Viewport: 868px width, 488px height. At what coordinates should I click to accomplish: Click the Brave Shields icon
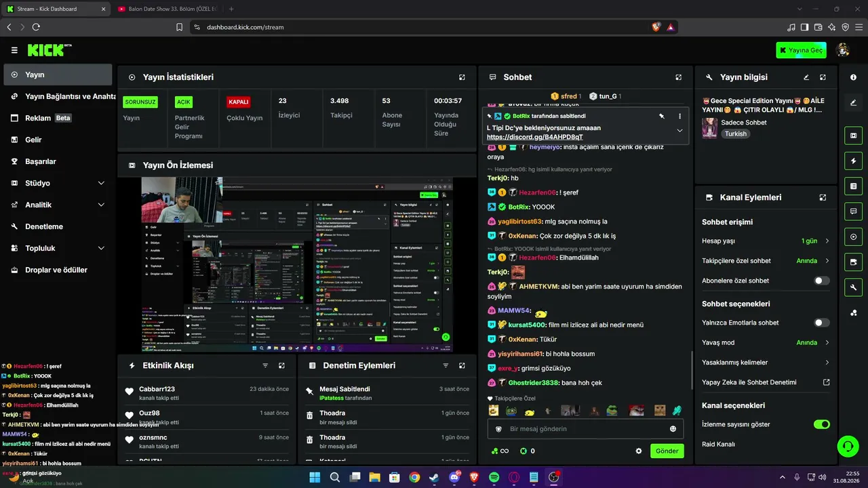tap(656, 27)
